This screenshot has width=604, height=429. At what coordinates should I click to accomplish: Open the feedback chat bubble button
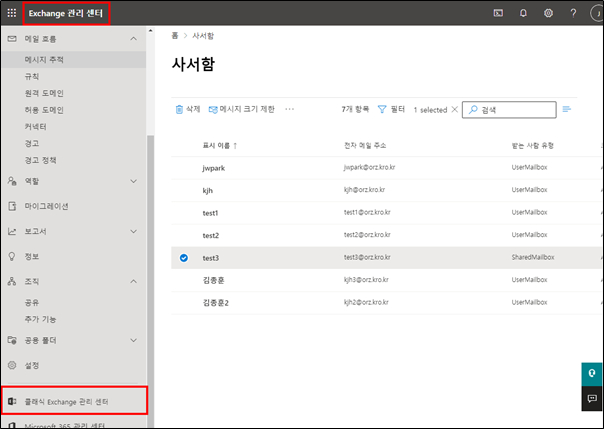[592, 398]
